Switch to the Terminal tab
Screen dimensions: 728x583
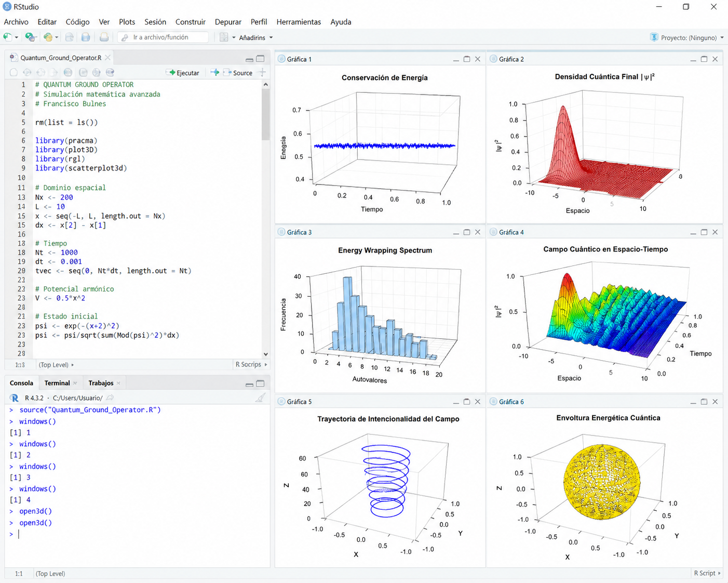pos(57,383)
